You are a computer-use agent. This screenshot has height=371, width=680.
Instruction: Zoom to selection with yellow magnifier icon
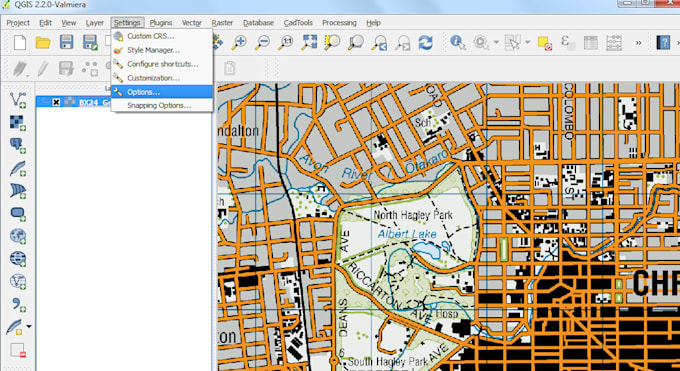click(332, 42)
